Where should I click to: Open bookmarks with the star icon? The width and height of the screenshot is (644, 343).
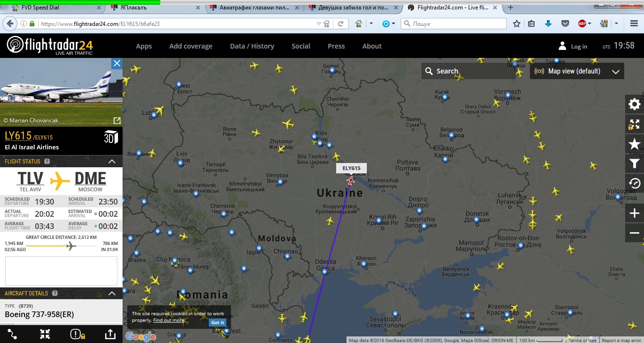tap(635, 144)
